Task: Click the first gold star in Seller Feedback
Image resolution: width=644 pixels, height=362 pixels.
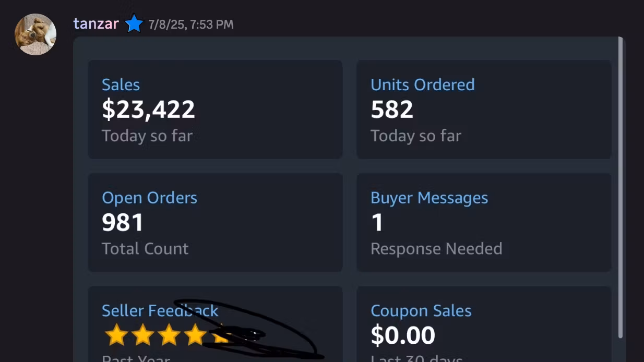Action: pos(116,335)
